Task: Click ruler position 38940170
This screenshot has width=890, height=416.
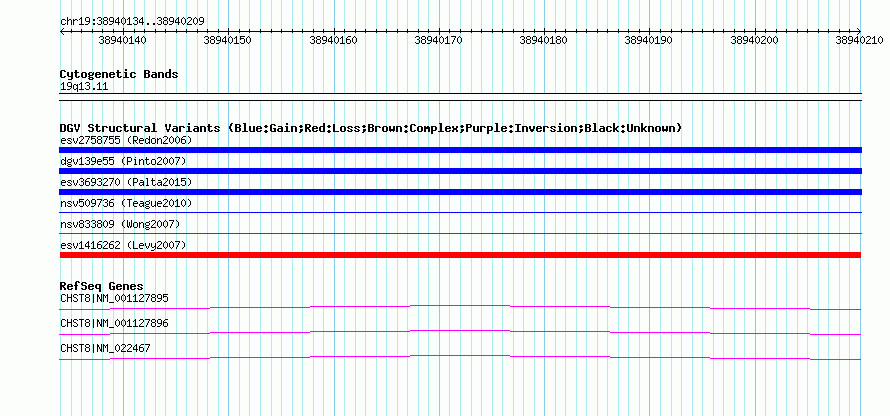Action: (x=438, y=40)
